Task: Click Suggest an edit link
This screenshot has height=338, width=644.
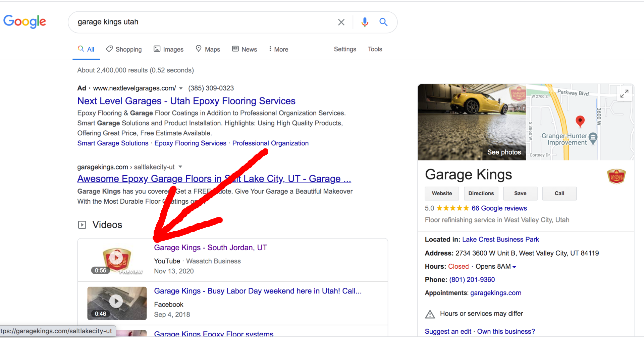Action: click(448, 331)
